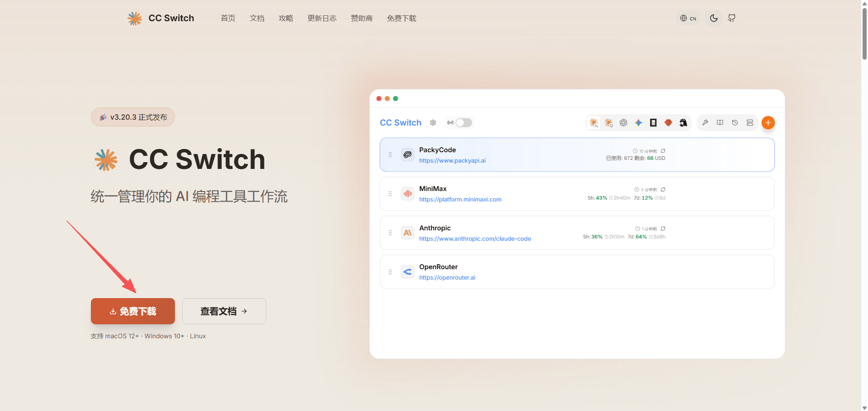Open the server stack icon
The width and height of the screenshot is (868, 411).
coord(750,122)
